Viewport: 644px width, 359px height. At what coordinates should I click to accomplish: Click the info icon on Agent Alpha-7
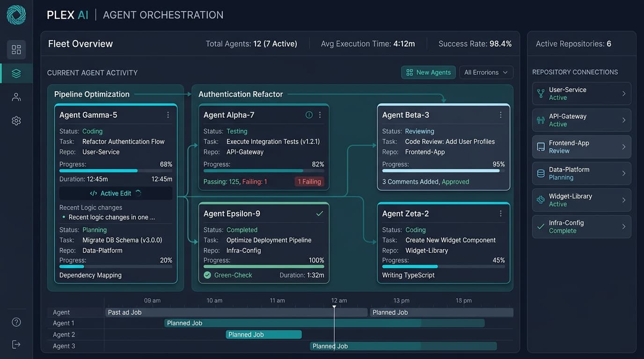click(x=309, y=115)
